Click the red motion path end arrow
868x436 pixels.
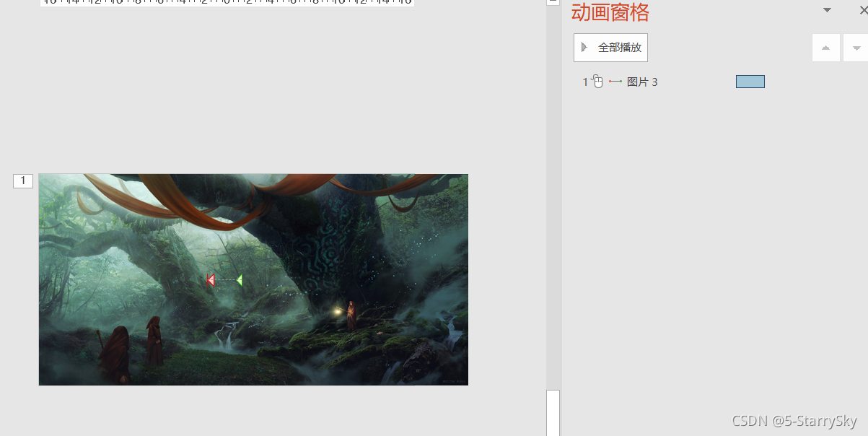tap(211, 280)
